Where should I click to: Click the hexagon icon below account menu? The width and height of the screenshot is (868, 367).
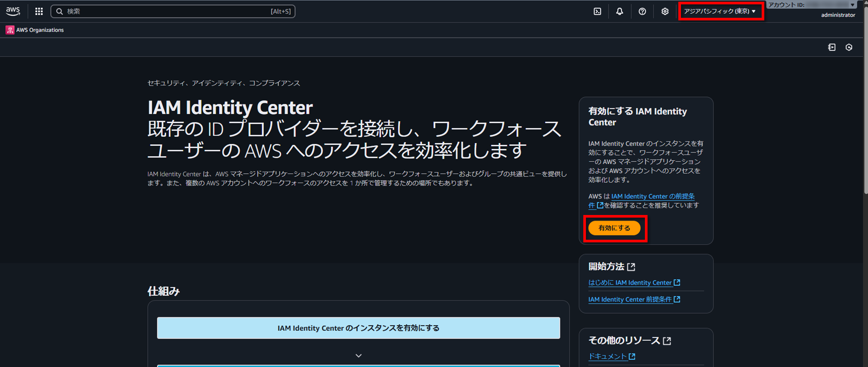(849, 47)
